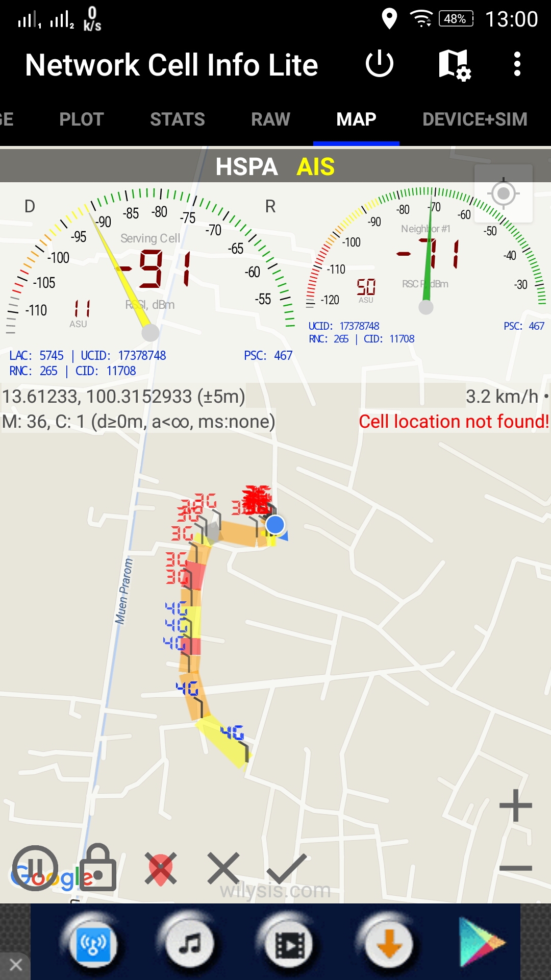Viewport: 551px width, 980px height.
Task: Tap the 3.2 km/h speed readout
Action: point(502,396)
